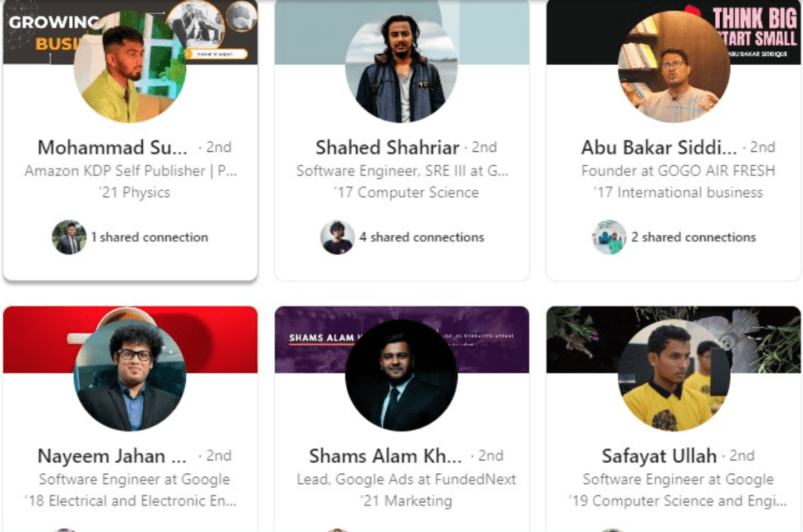This screenshot has width=803, height=532.
Task: Open Abu Bakar Siddi... profile photo
Action: 674,67
